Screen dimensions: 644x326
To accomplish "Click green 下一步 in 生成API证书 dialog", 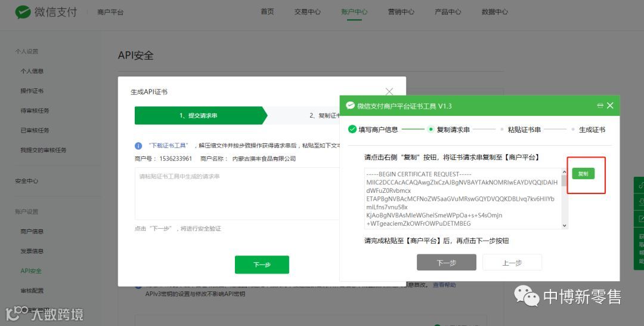I will click(x=262, y=265).
